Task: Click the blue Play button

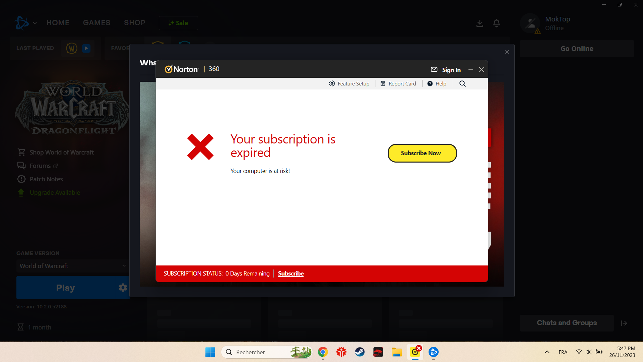Action: click(66, 288)
